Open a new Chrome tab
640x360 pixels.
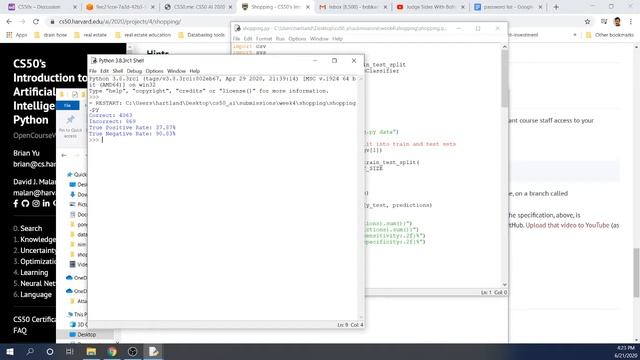click(x=556, y=7)
